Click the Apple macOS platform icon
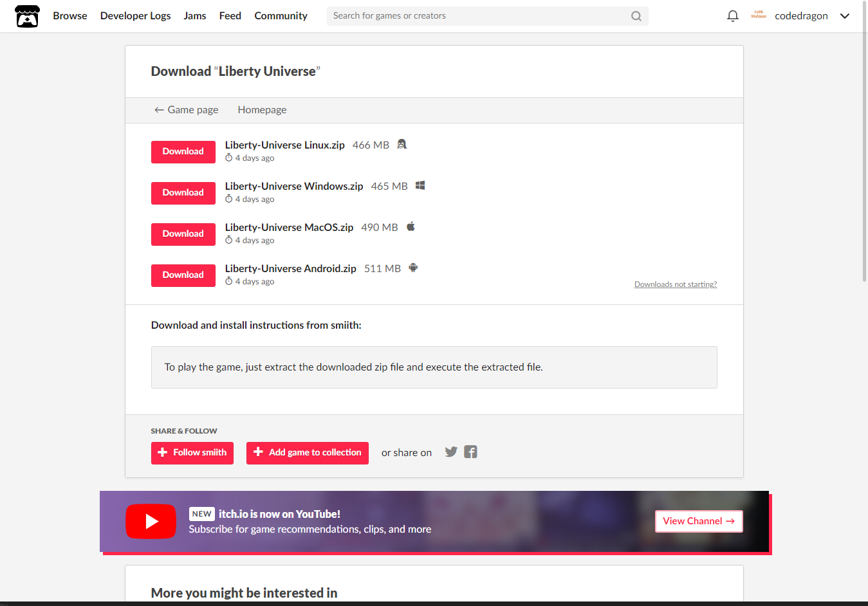Viewport: 868px width, 606px height. tap(411, 226)
